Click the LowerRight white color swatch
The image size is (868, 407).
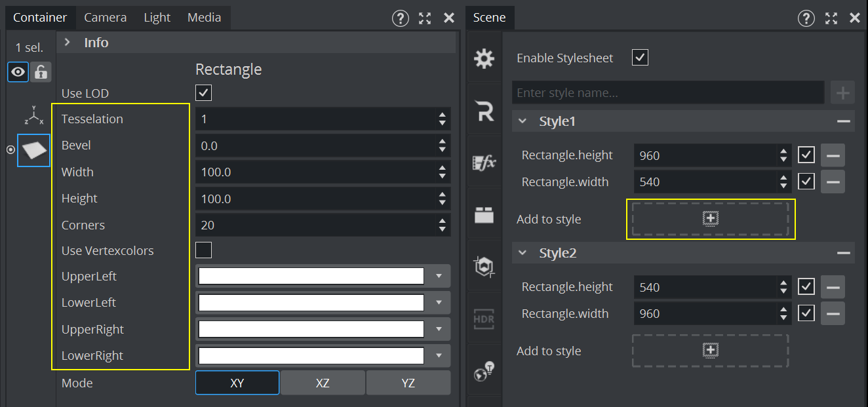click(x=311, y=356)
